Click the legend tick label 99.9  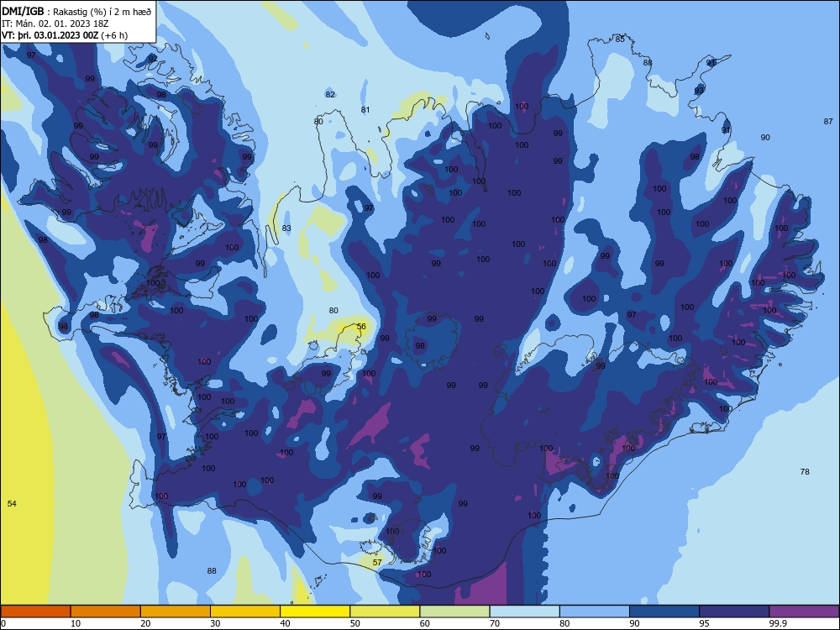pyautogui.click(x=778, y=623)
